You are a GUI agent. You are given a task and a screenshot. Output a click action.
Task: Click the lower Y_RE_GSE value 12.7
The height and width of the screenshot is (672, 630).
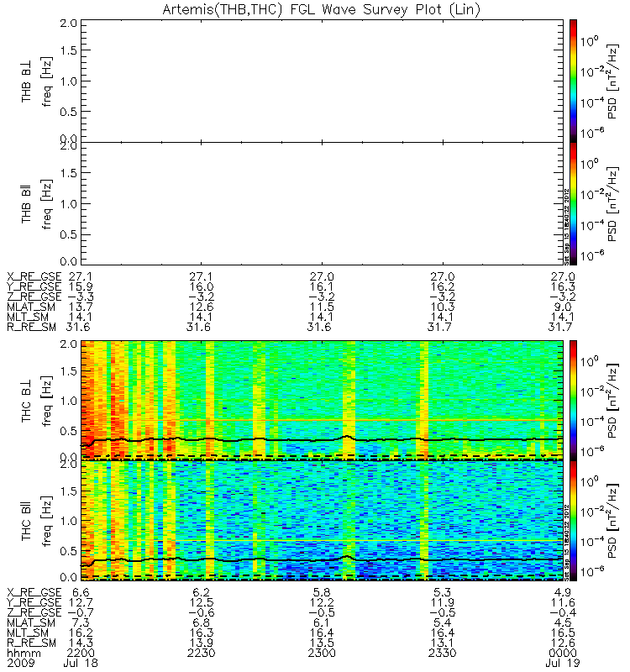pos(81,602)
